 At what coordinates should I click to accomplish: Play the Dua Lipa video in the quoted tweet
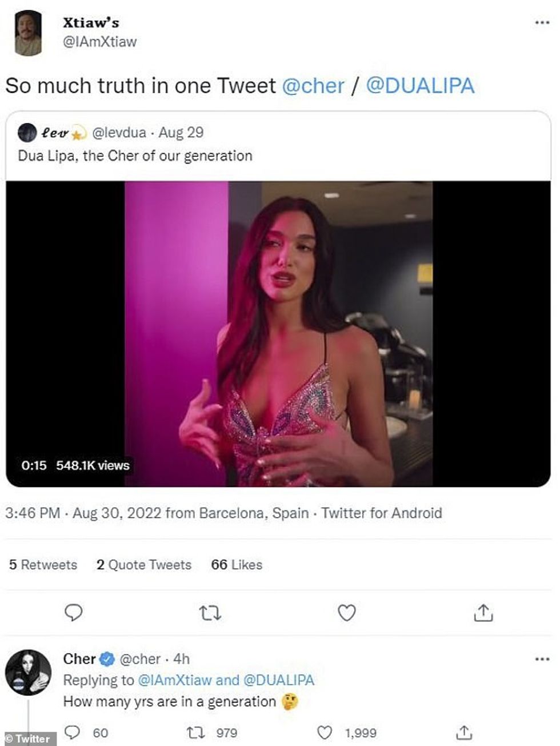tap(280, 330)
